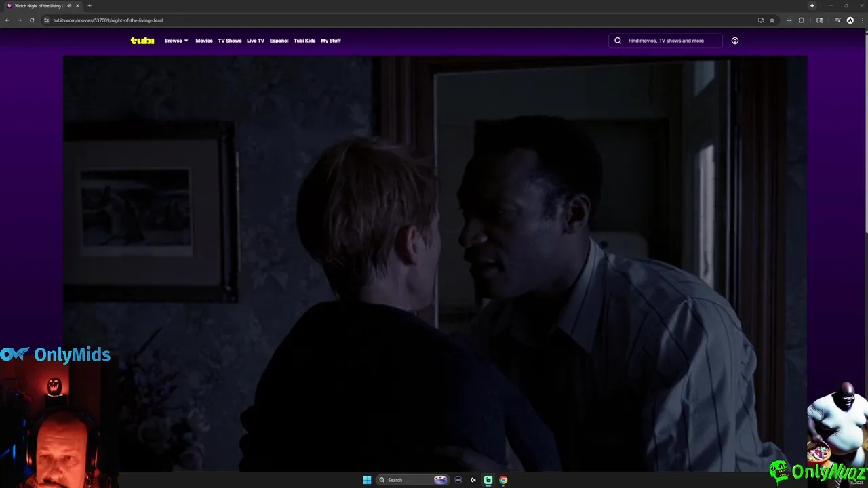
Task: Open Live TV page
Action: [x=256, y=41]
